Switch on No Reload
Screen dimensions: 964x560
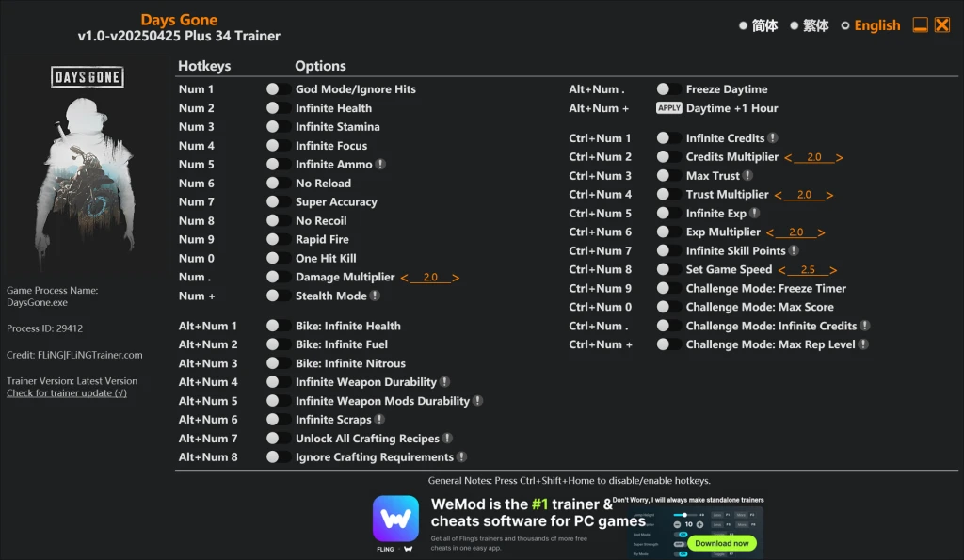click(278, 184)
